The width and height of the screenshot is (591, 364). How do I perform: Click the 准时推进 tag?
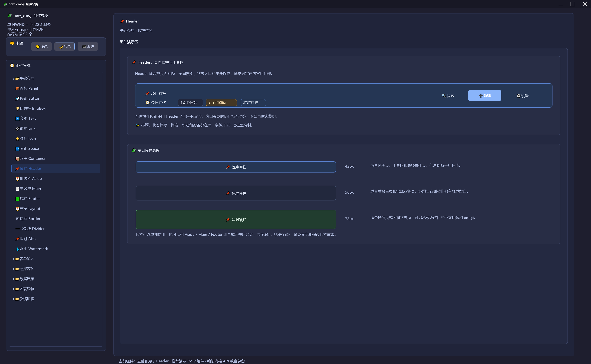(x=253, y=103)
